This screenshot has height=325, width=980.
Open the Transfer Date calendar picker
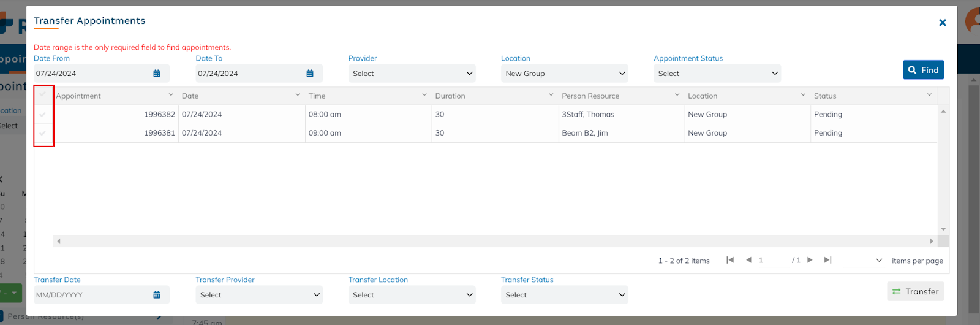tap(157, 295)
